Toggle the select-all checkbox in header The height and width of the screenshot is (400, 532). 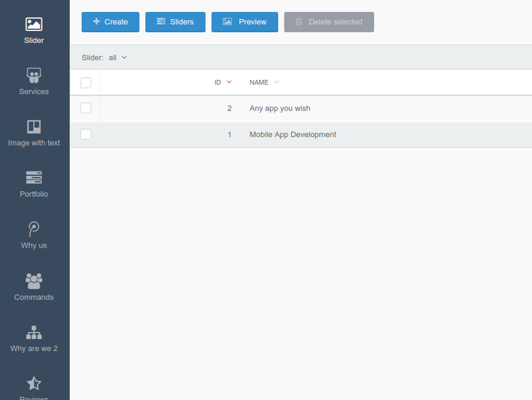click(86, 83)
